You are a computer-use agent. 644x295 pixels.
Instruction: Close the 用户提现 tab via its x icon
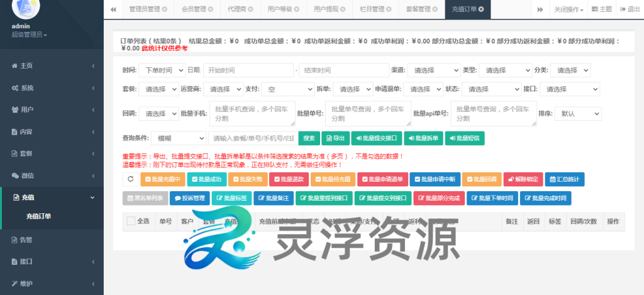[343, 9]
